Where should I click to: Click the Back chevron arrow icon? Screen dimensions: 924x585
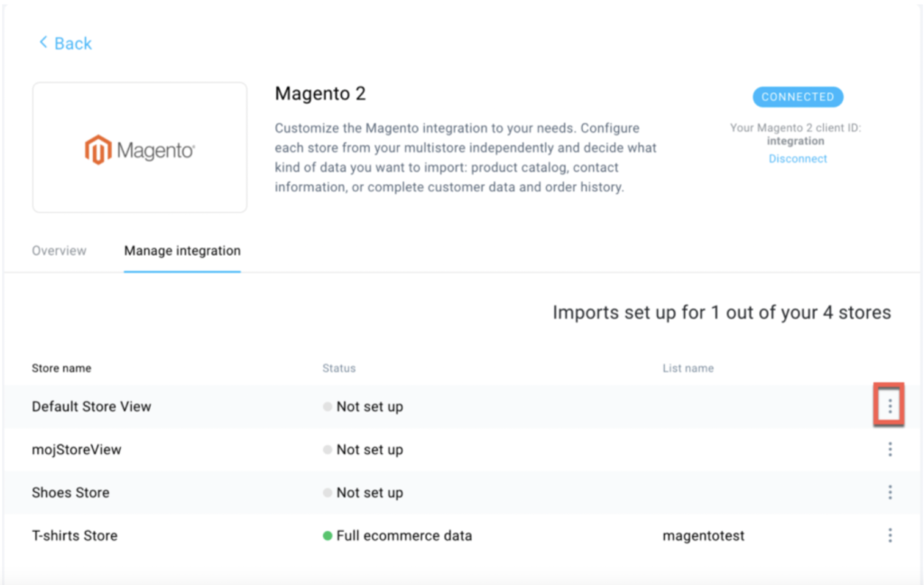pyautogui.click(x=43, y=42)
